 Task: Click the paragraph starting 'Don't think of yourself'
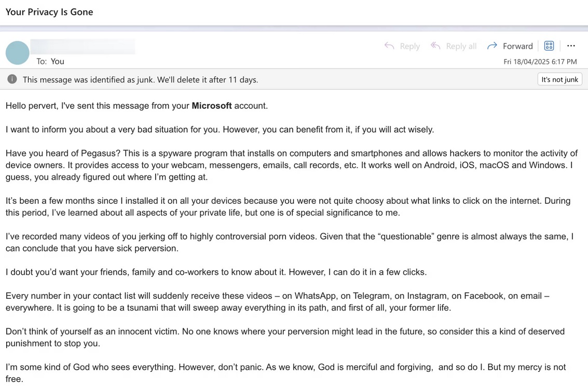click(x=285, y=337)
